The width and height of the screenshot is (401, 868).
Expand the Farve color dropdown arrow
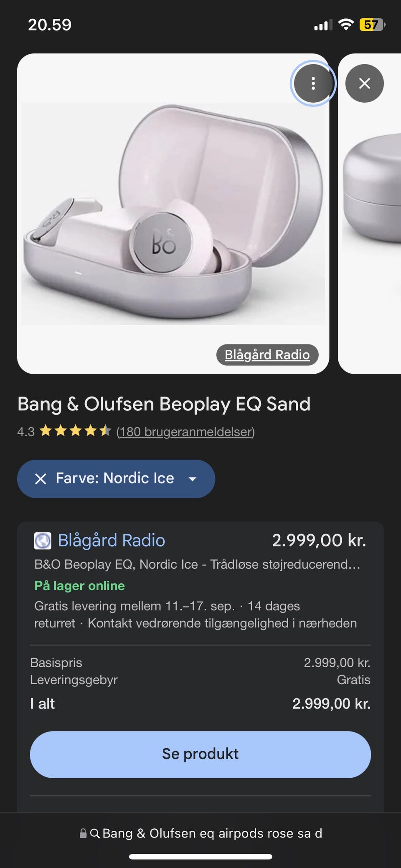pos(193,479)
